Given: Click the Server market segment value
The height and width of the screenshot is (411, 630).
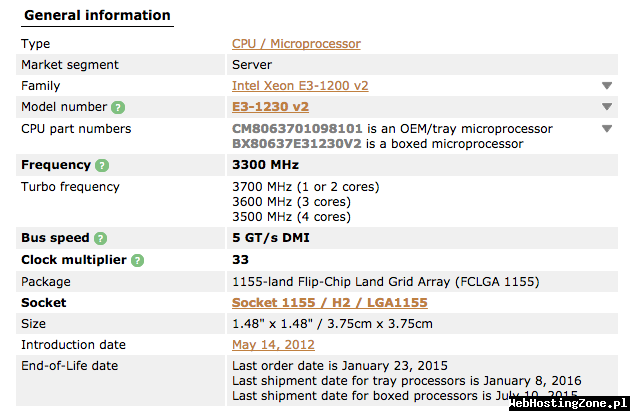Looking at the screenshot, I should [252, 65].
